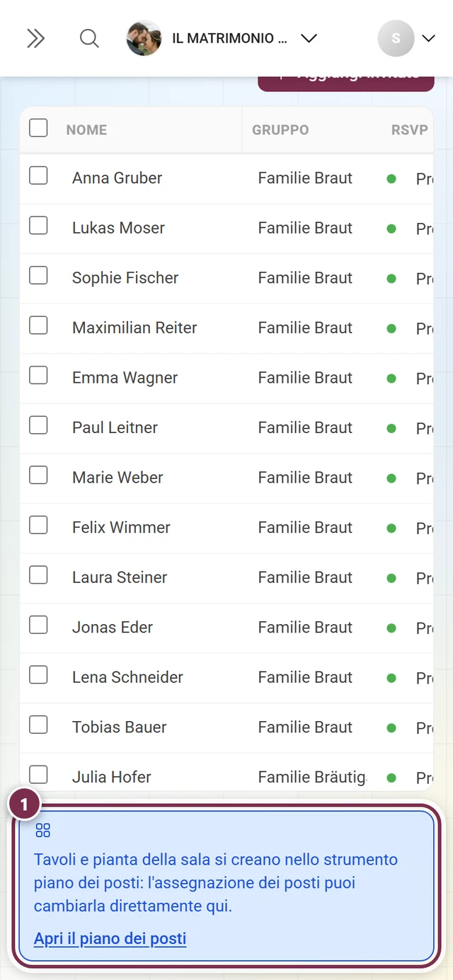This screenshot has width=453, height=980.
Task: Toggle the select-all checkbox in header
Action: (x=38, y=128)
